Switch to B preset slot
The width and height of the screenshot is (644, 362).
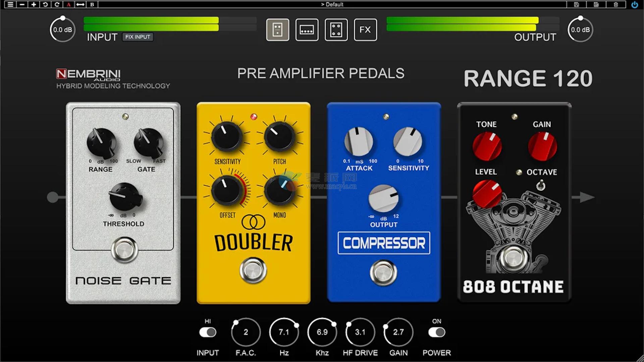(92, 4)
